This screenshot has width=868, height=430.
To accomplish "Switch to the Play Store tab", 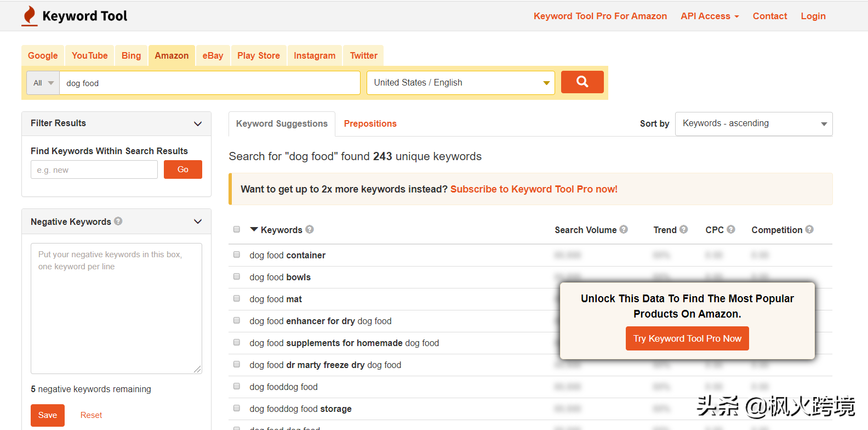I will coord(259,55).
